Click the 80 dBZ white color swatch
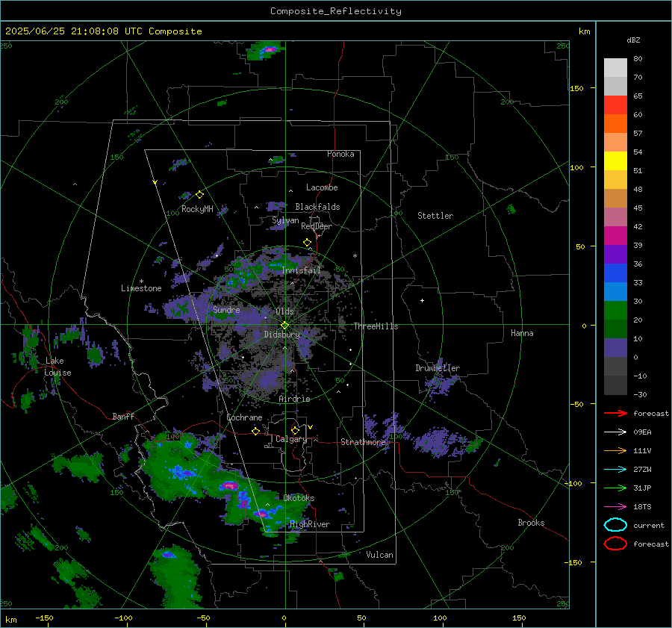This screenshot has height=628, width=672. click(615, 68)
